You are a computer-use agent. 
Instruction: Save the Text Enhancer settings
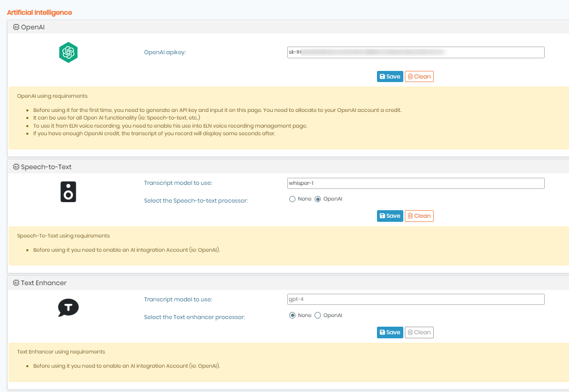point(390,333)
